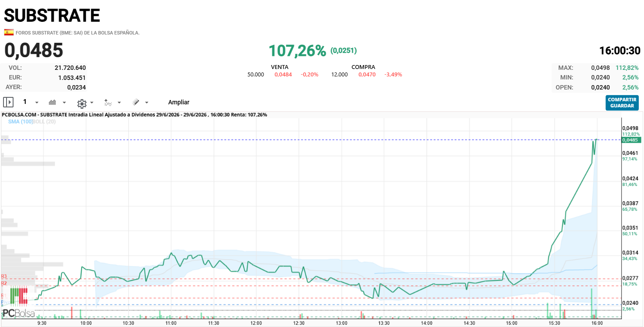Click the Spanish flag icon
The image size is (644, 327).
9,32
